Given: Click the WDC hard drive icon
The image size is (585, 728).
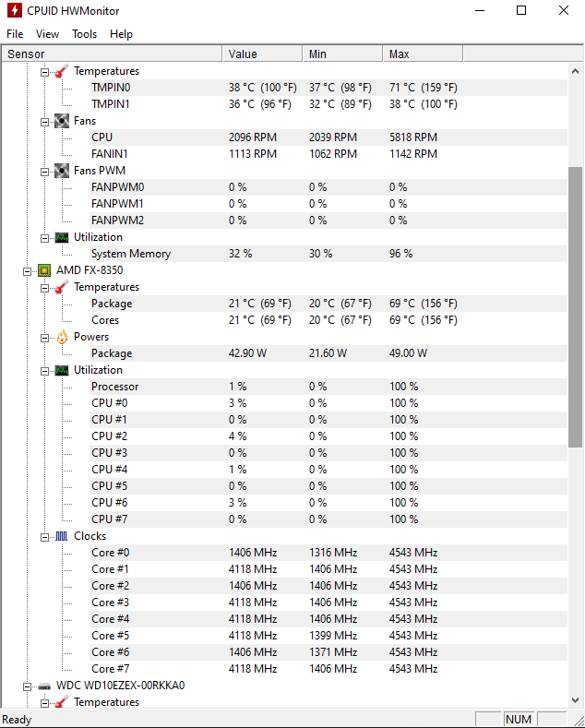Looking at the screenshot, I should click(44, 686).
